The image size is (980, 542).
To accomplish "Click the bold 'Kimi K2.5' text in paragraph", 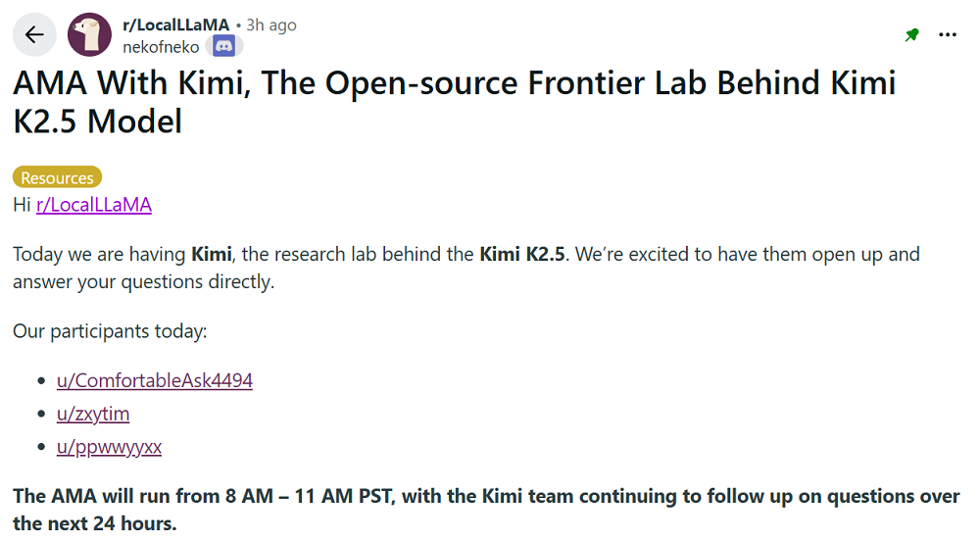I will pos(521,255).
